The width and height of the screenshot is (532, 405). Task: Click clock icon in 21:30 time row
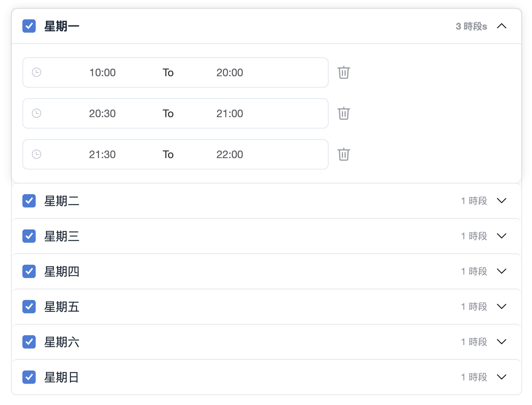pyautogui.click(x=36, y=154)
